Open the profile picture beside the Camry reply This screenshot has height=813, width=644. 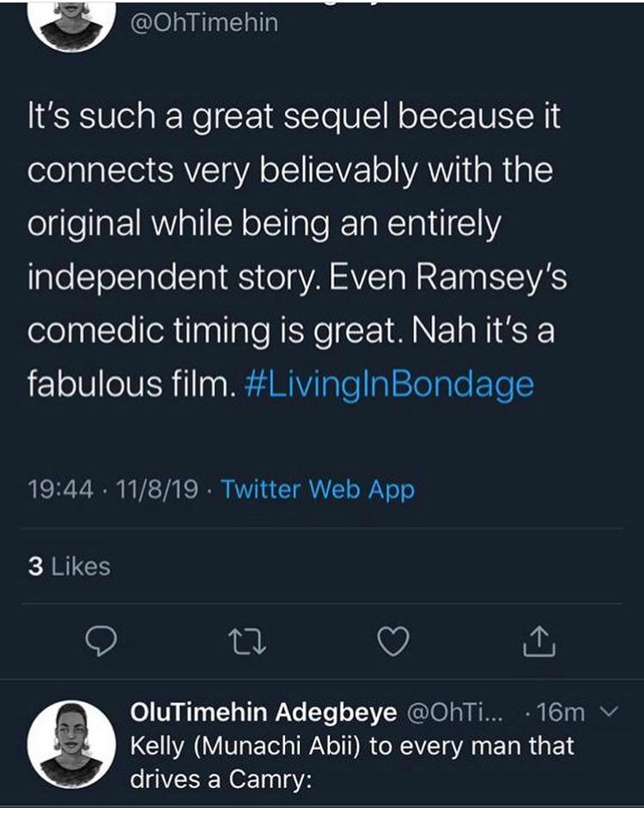coord(71,744)
